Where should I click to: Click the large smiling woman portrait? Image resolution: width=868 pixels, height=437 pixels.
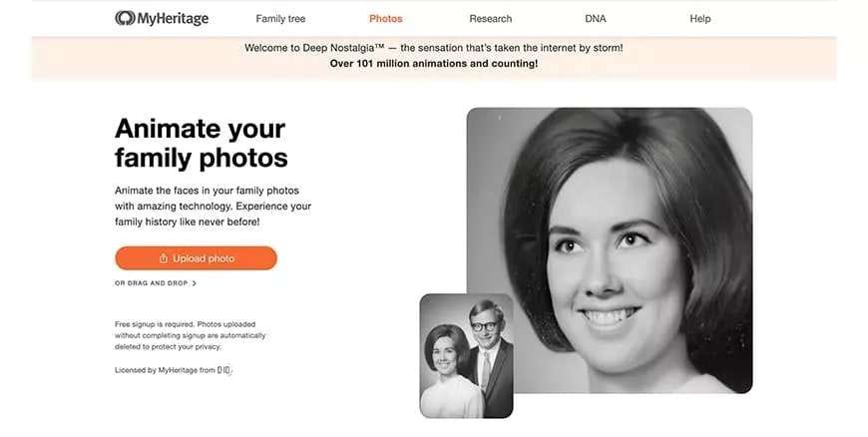pyautogui.click(x=610, y=250)
